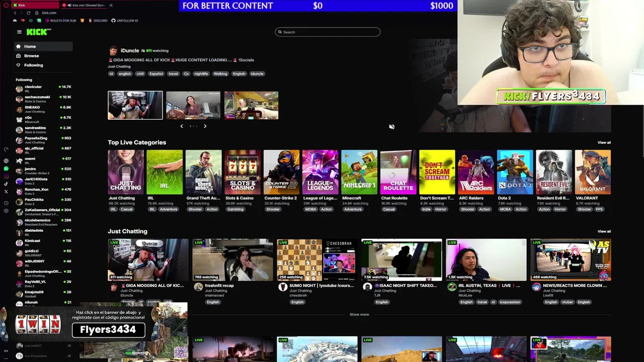Go to Home in Kick sidebar
The height and width of the screenshot is (362, 644).
coord(43,47)
